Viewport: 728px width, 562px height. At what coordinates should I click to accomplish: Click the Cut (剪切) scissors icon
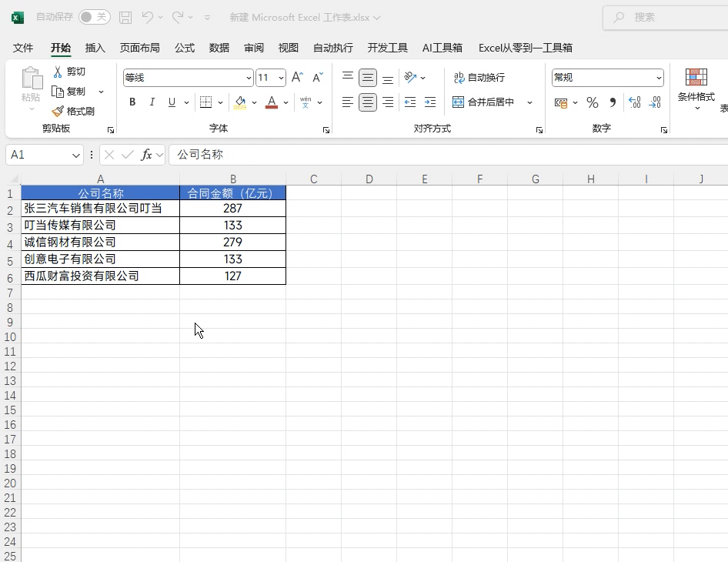[58, 72]
